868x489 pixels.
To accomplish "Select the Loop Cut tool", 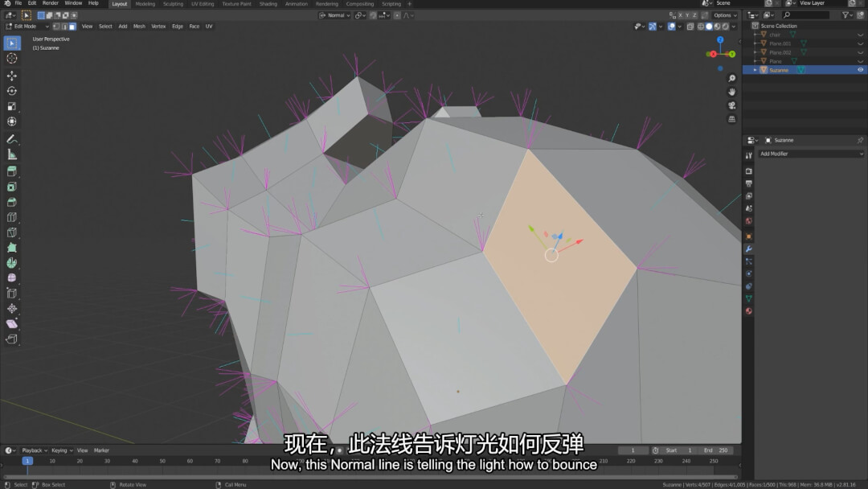I will pyautogui.click(x=11, y=218).
